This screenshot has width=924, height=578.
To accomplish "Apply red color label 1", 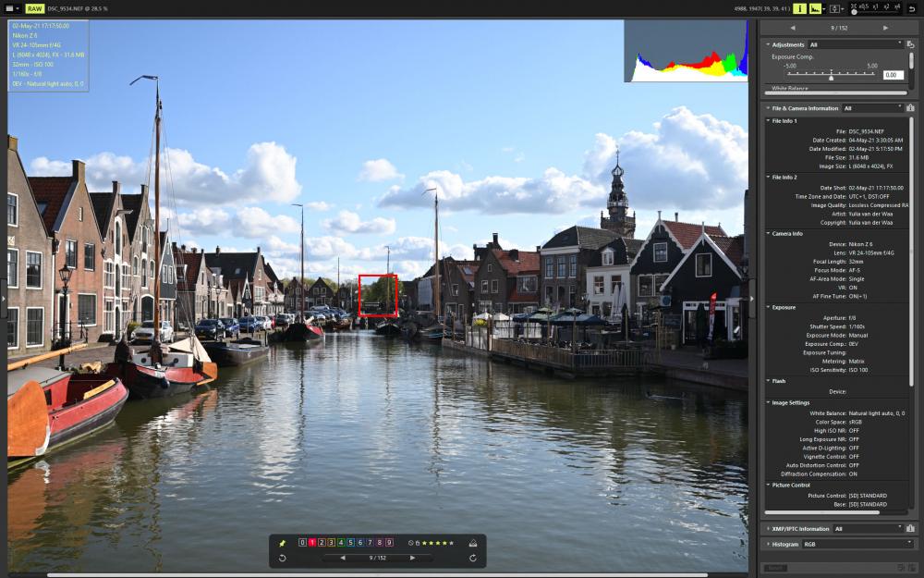I will tap(312, 543).
